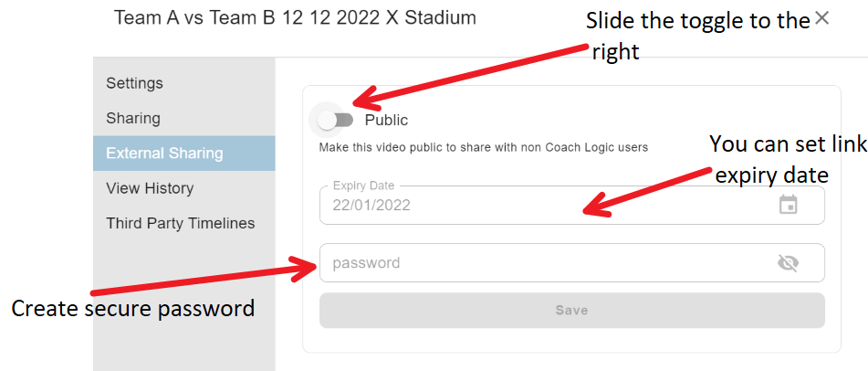868x371 pixels.
Task: Click the video title Team A vs Team B
Action: pyautogui.click(x=295, y=17)
